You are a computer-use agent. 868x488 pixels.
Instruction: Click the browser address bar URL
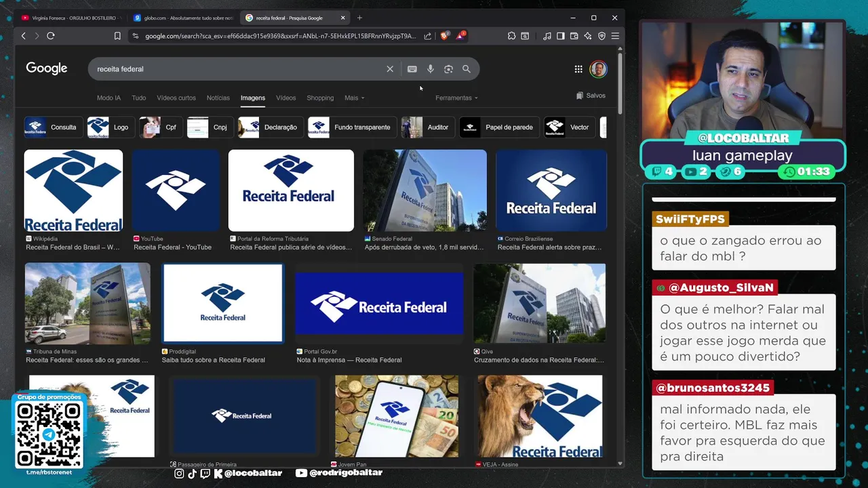(x=280, y=36)
